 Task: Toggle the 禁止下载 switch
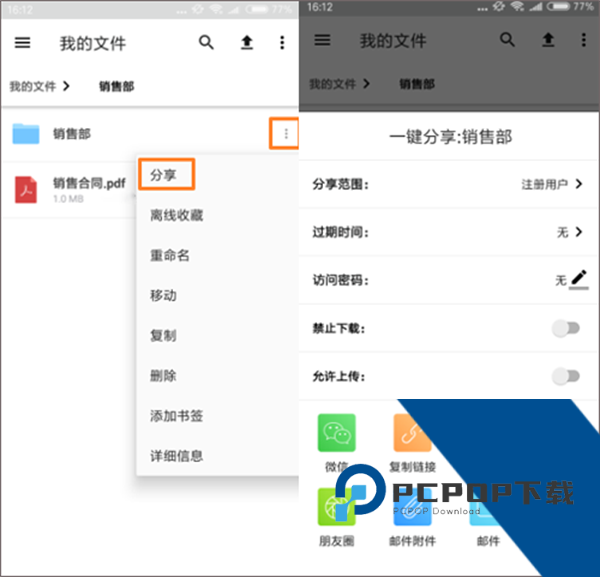566,328
